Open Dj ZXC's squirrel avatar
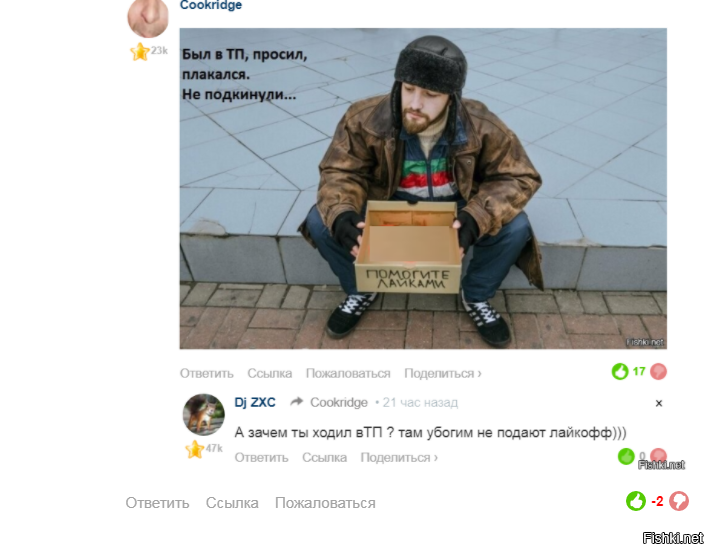 tap(203, 414)
